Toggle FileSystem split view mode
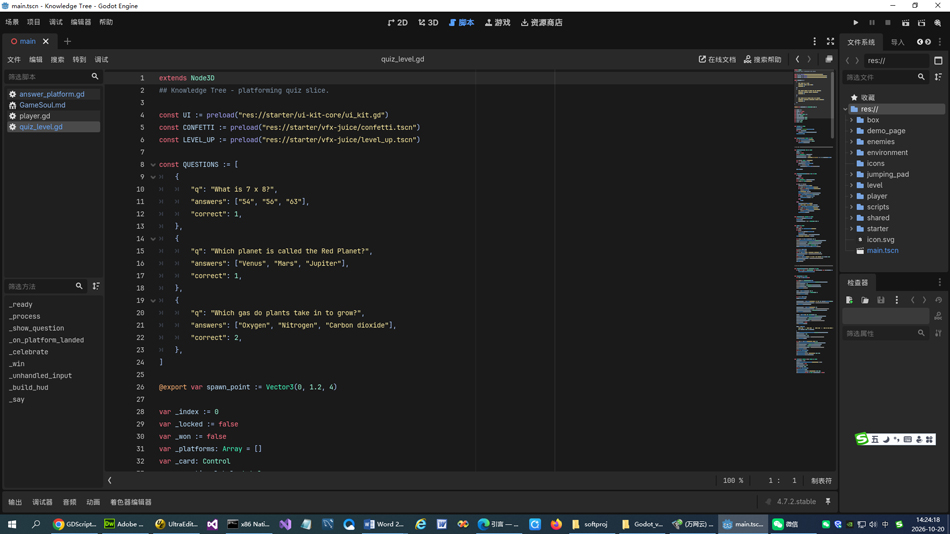The width and height of the screenshot is (950, 534). point(938,61)
